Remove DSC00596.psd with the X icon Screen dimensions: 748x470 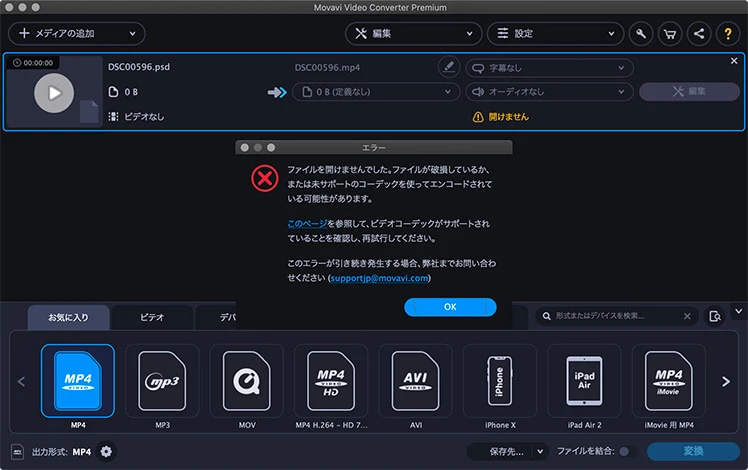click(x=734, y=61)
